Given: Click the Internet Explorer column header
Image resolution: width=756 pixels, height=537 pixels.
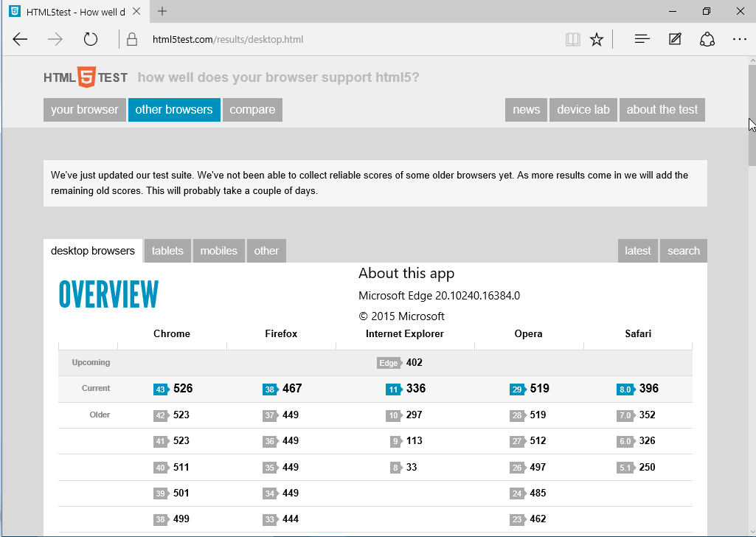Looking at the screenshot, I should 404,333.
